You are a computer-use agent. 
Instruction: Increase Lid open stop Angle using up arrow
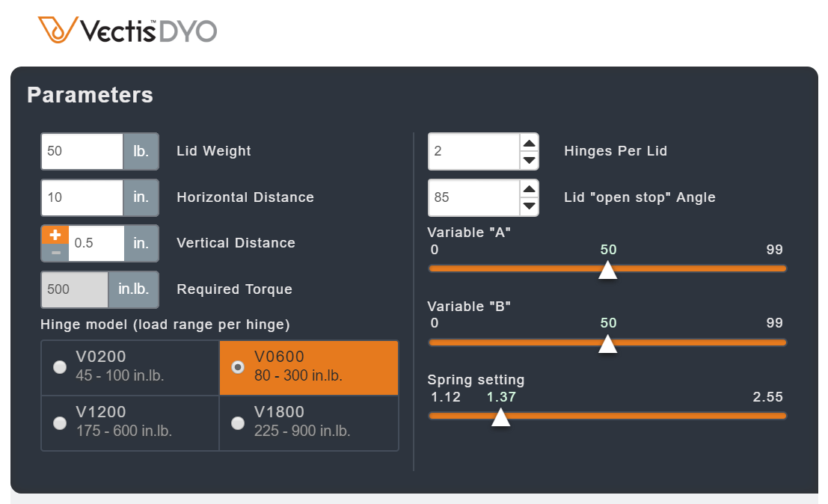point(529,190)
